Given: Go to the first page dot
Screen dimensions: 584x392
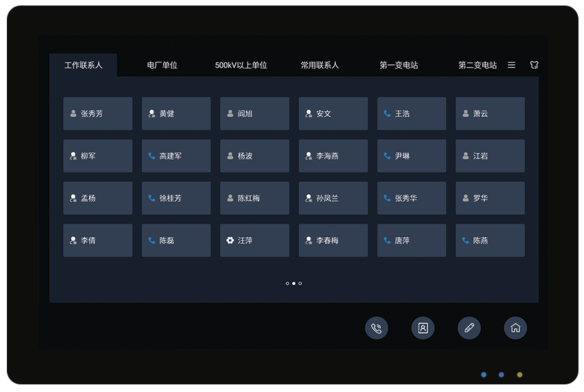Looking at the screenshot, I should point(287,283).
